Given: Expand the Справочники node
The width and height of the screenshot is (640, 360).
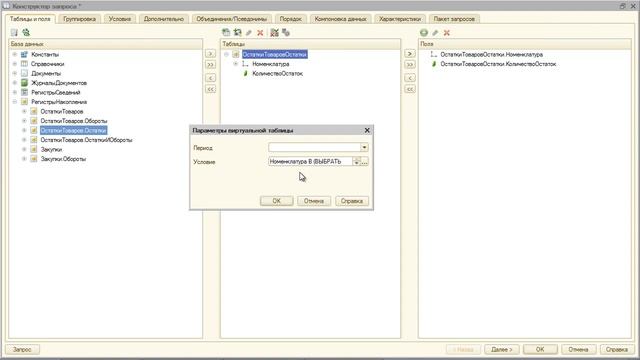Looking at the screenshot, I should pyautogui.click(x=15, y=64).
